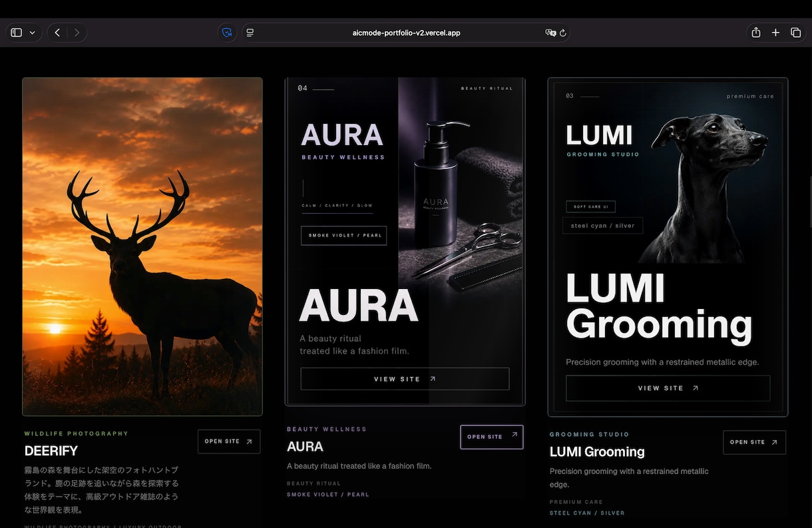The image size is (812, 528).
Task: Click the SOFT CARE UI tag
Action: tap(590, 206)
